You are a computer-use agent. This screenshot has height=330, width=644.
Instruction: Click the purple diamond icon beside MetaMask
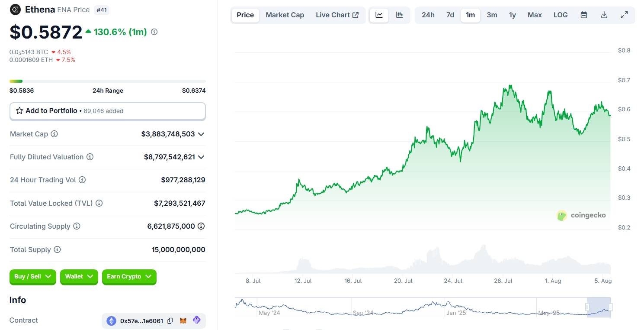click(197, 320)
